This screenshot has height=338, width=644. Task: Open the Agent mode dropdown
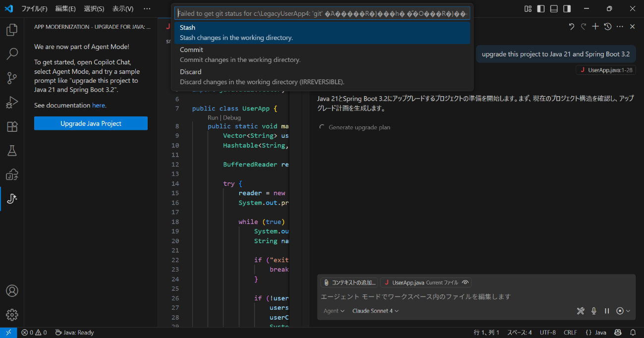(x=334, y=311)
